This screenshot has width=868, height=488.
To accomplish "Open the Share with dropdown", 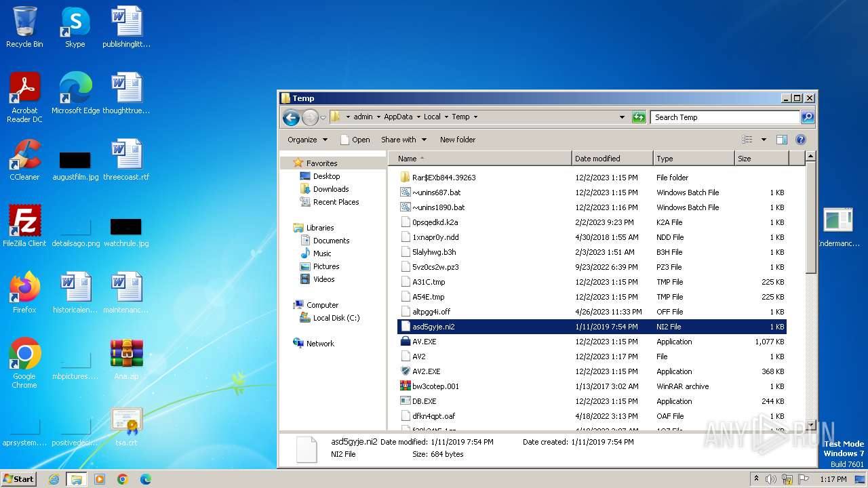I will coord(403,140).
